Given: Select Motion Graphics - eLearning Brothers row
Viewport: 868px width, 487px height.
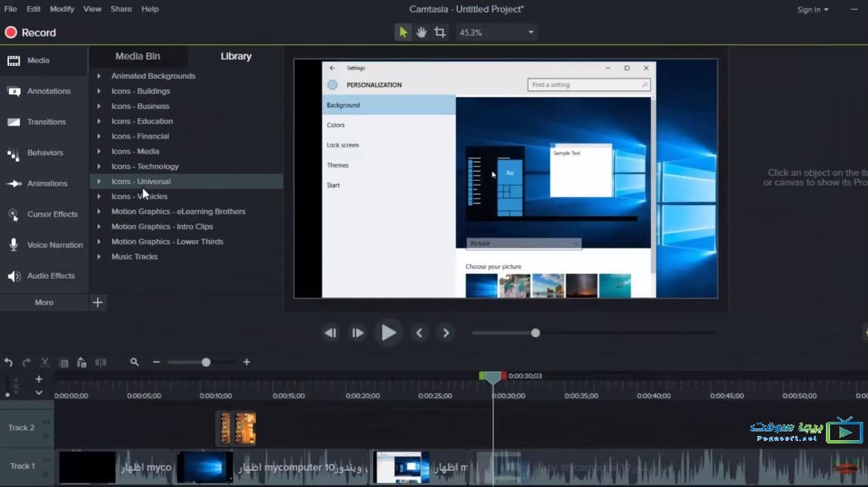Looking at the screenshot, I should click(x=187, y=211).
